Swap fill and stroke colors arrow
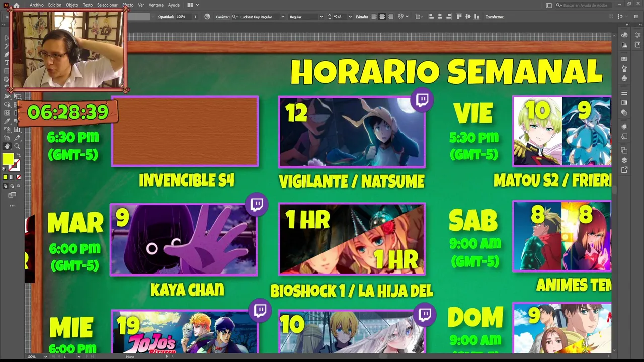644x362 pixels. pyautogui.click(x=19, y=155)
